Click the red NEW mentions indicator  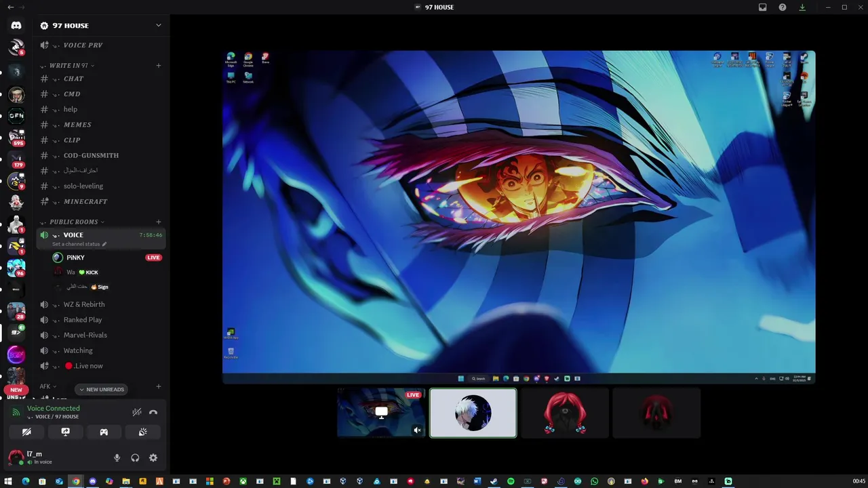[x=16, y=390]
